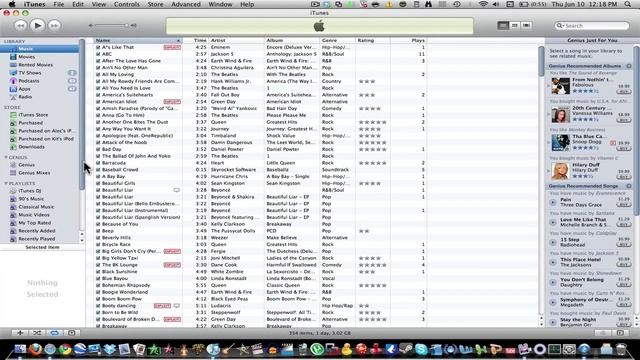The width and height of the screenshot is (640, 360).
Task: Open the Advanced menu
Action: (x=186, y=4)
